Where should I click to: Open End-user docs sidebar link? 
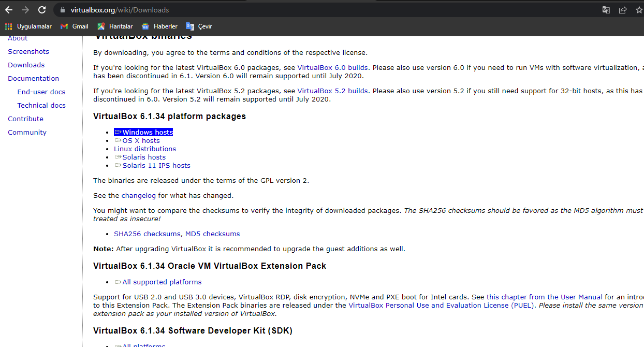tap(41, 92)
